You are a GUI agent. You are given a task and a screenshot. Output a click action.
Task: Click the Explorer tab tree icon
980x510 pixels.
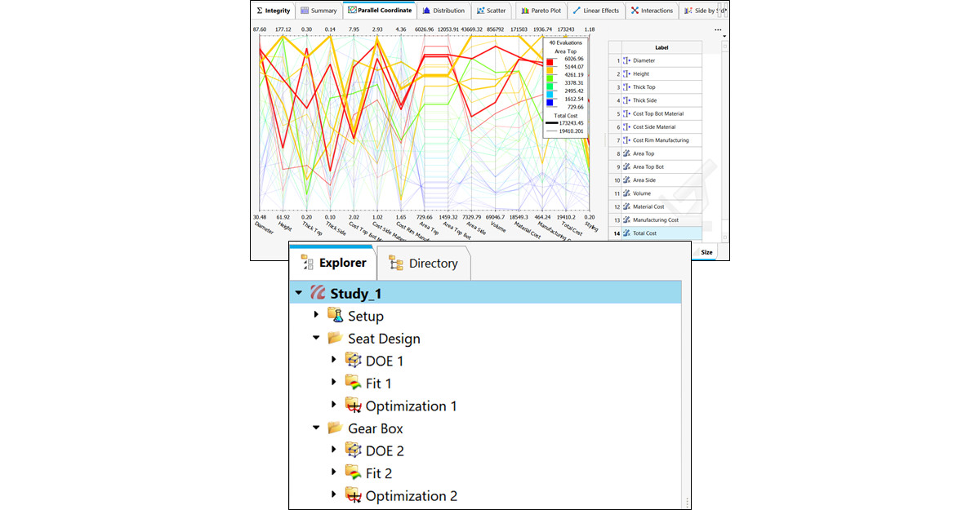[x=308, y=263]
